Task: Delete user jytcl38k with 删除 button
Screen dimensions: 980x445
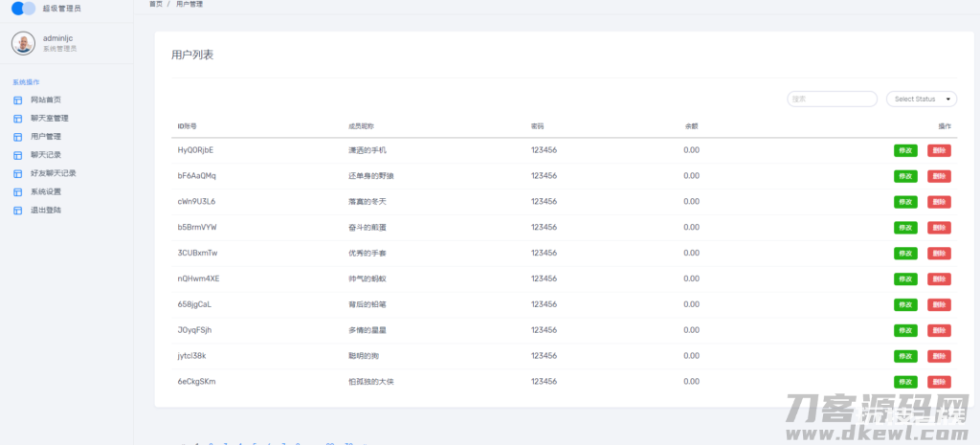Action: pyautogui.click(x=939, y=356)
